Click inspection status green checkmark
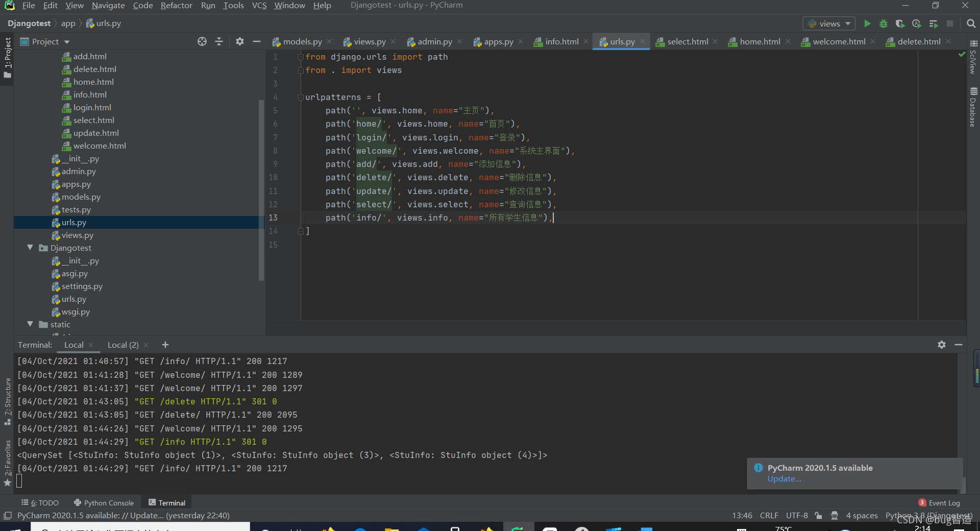This screenshot has width=980, height=531. click(x=962, y=55)
